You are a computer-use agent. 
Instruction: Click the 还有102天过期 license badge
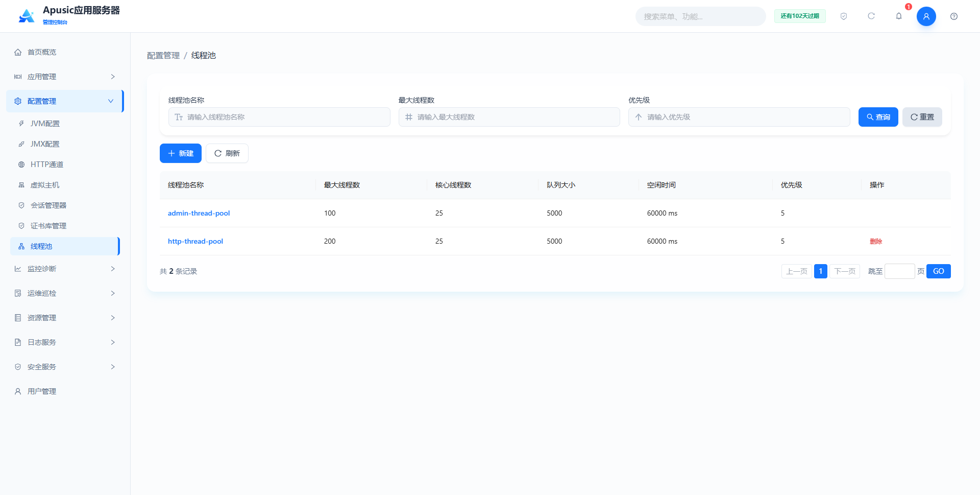tap(800, 16)
